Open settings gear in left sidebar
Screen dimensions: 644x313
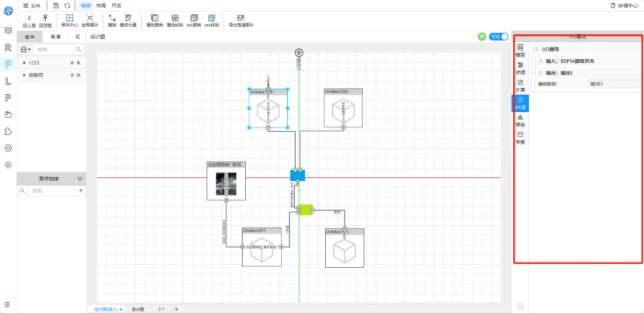click(x=8, y=148)
